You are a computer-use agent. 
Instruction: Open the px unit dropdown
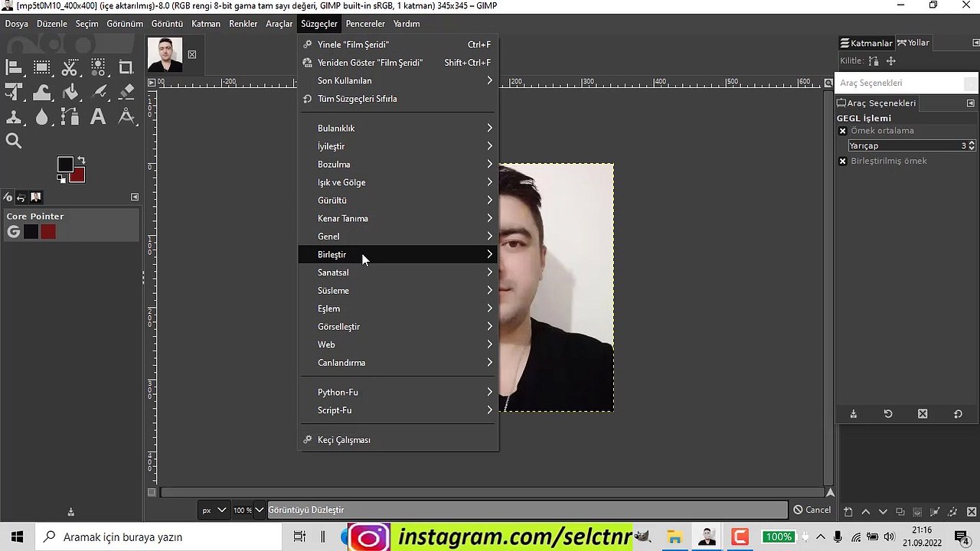pyautogui.click(x=214, y=510)
